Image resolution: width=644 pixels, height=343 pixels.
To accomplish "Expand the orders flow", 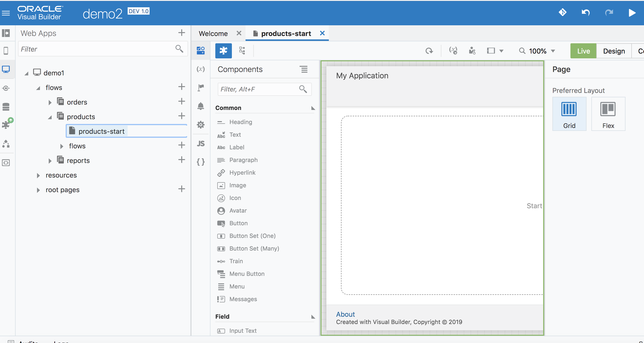I will (x=50, y=103).
